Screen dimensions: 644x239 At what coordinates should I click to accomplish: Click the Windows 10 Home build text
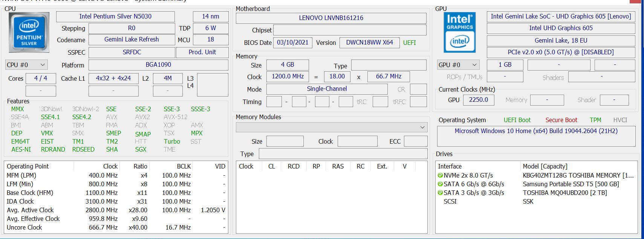536,131
